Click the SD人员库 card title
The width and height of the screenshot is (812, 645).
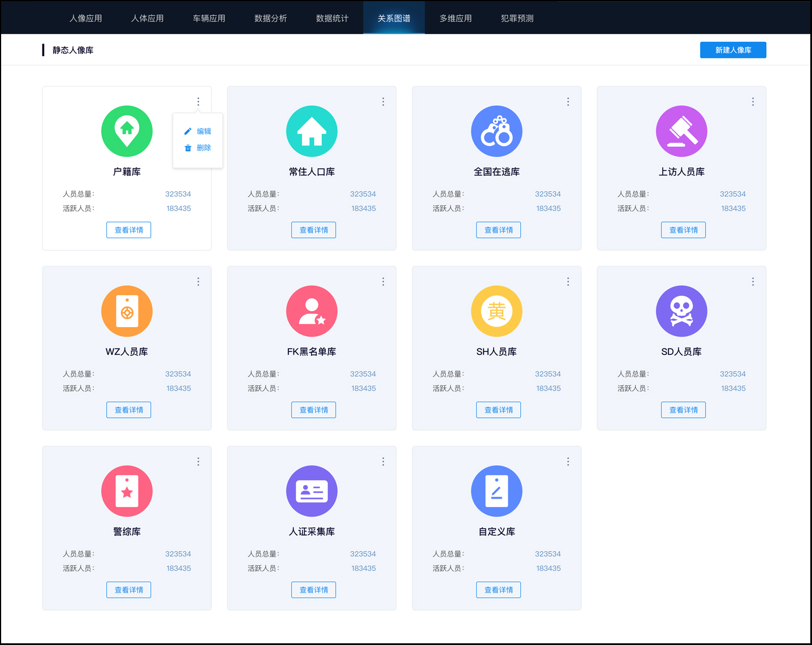pyautogui.click(x=681, y=351)
